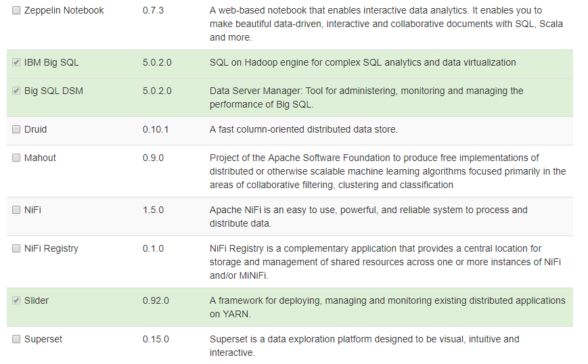Uncheck the Big SQL DSM checkbox
This screenshot has height=364, width=588.
tap(16, 91)
